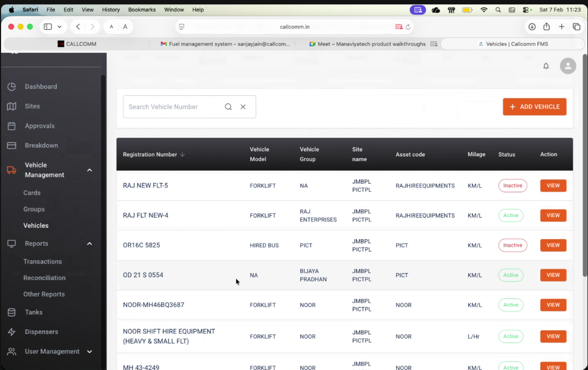This screenshot has height=370, width=588.
Task: Select the Sites map icon in sidebar
Action: 12,106
